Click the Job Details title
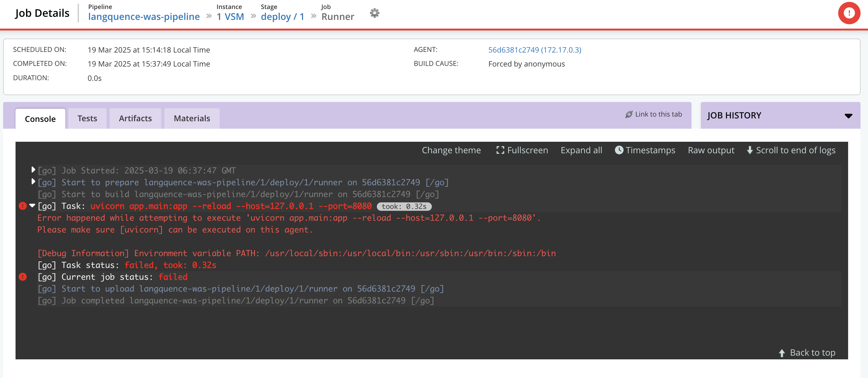Screen dimensions: 868x378 [x=42, y=13]
